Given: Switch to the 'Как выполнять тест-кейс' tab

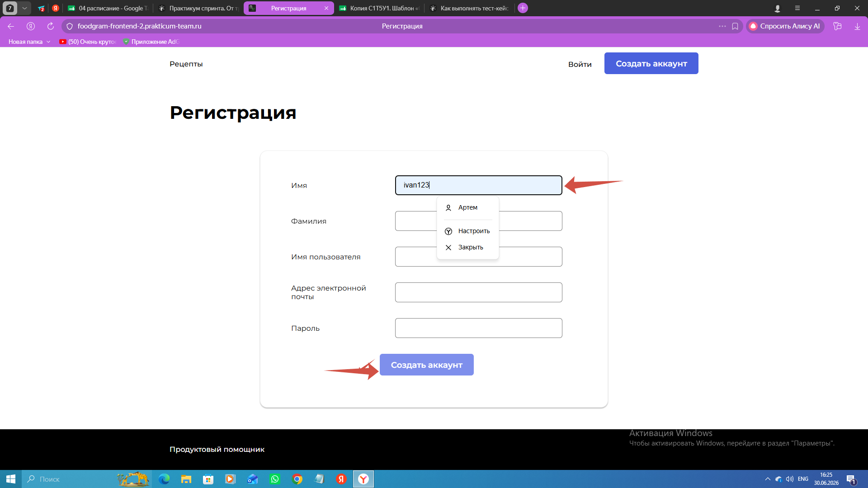Looking at the screenshot, I should tap(470, 8).
